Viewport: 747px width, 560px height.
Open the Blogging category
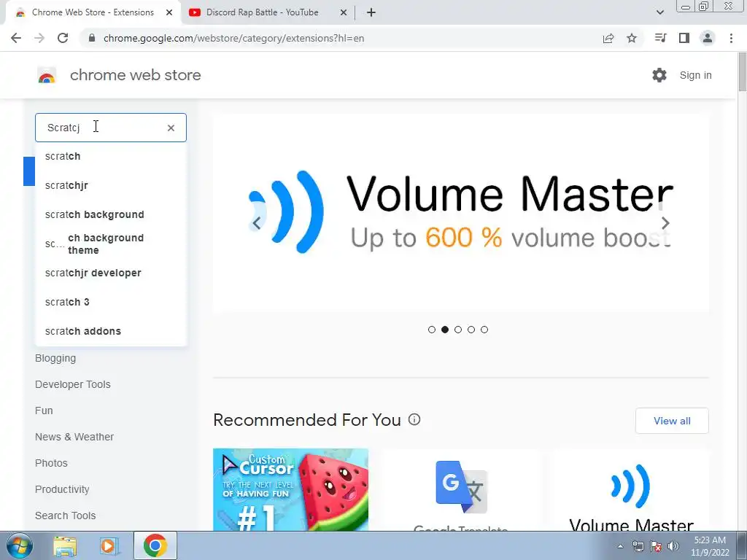[x=55, y=358]
